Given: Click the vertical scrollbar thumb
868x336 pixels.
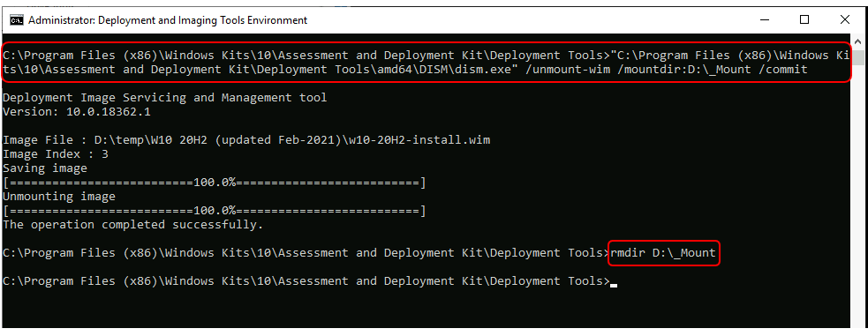Looking at the screenshot, I should tap(857, 57).
